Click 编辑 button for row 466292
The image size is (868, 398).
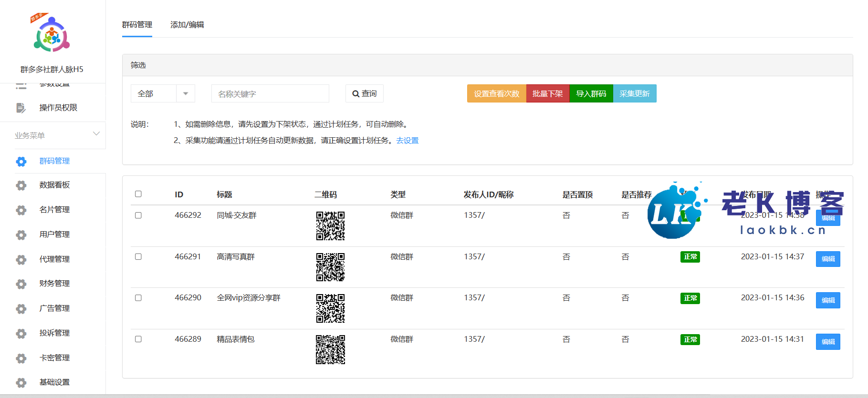[x=828, y=218]
